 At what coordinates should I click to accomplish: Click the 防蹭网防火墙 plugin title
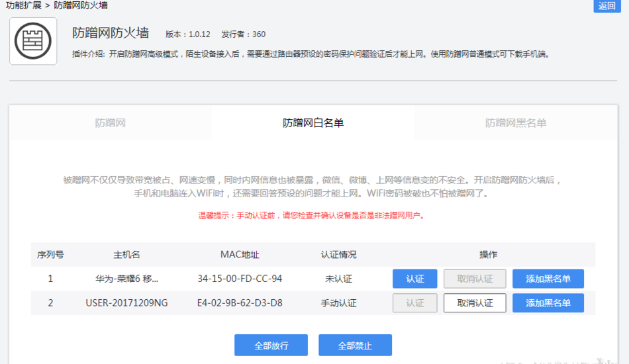111,32
